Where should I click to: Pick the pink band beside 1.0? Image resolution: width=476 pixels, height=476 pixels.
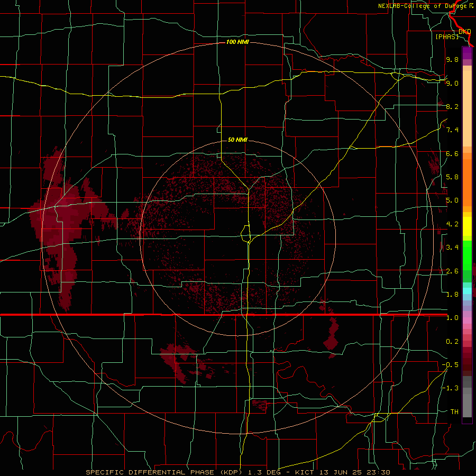click(467, 320)
